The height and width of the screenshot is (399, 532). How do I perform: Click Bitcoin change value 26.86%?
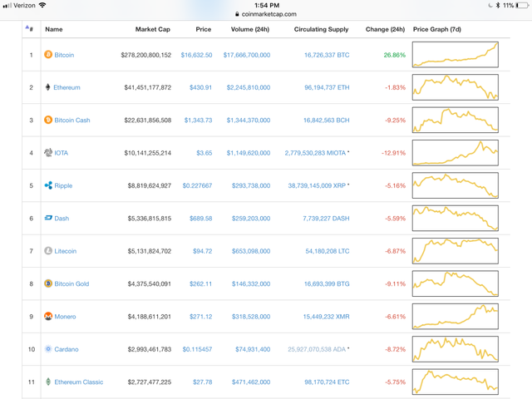[x=395, y=55]
